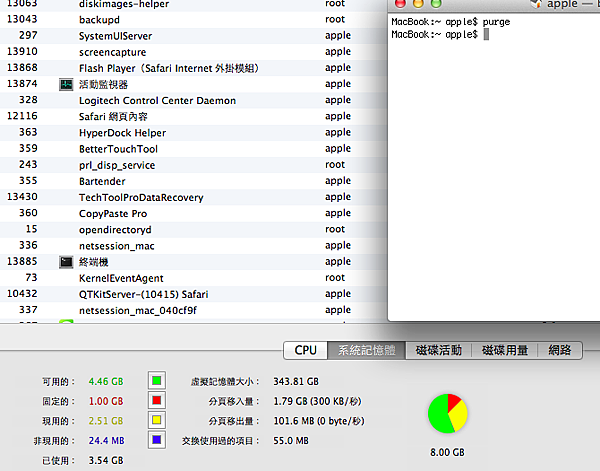Select Logitech Control Center Daemon process
The image size is (600, 471).
tap(193, 100)
